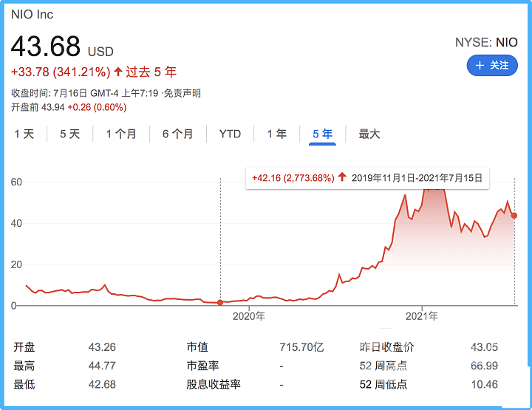Select the 1 天 time range tab

(24, 134)
